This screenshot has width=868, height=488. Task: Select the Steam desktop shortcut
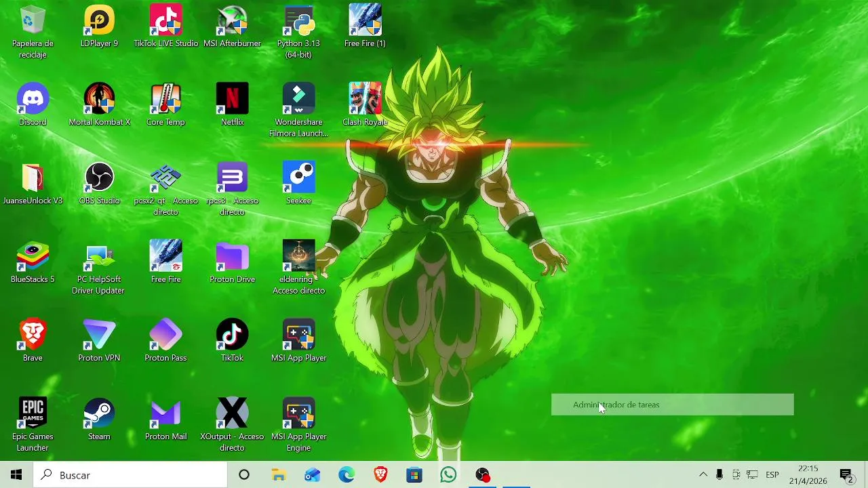click(x=99, y=420)
